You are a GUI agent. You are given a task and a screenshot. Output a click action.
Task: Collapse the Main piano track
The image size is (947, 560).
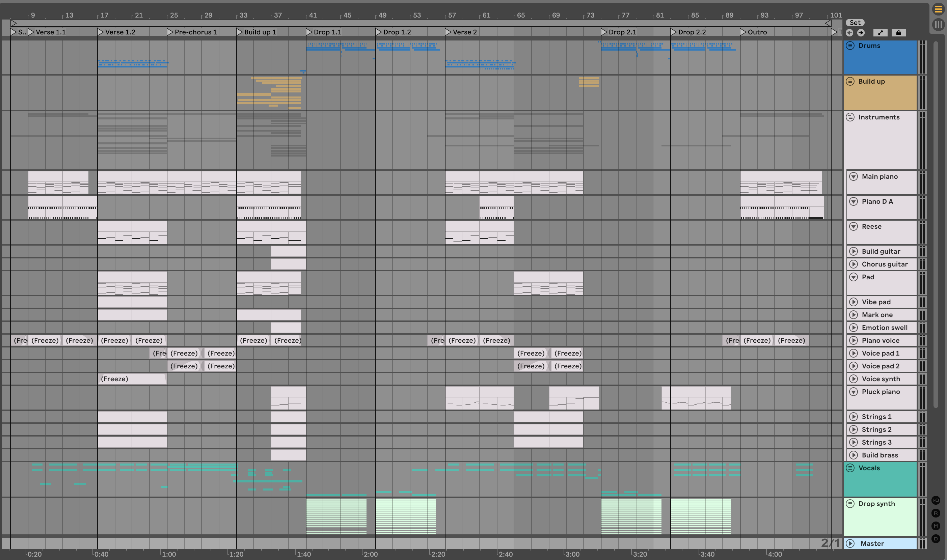(854, 177)
